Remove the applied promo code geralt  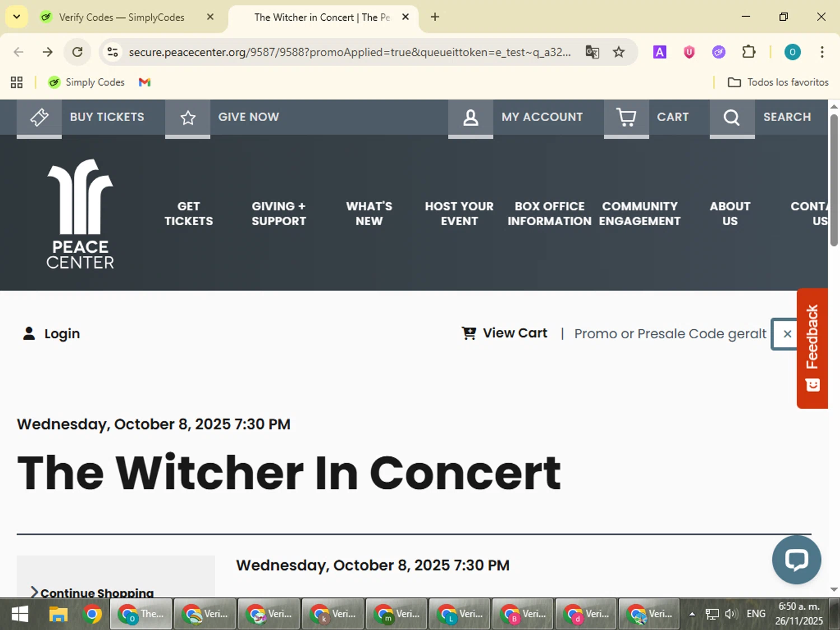click(787, 334)
